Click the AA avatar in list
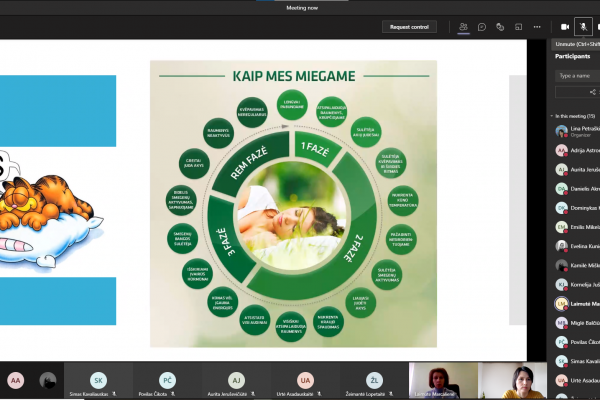This screenshot has width=600, height=400. point(561,150)
